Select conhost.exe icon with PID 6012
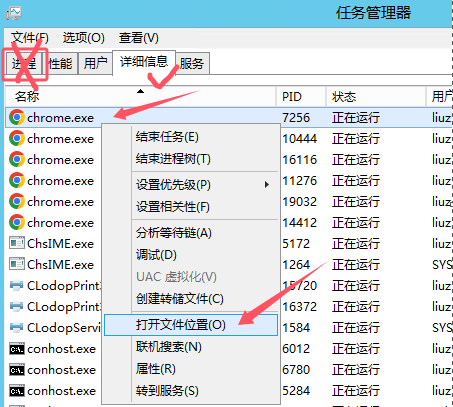The height and width of the screenshot is (407, 453). (x=17, y=349)
